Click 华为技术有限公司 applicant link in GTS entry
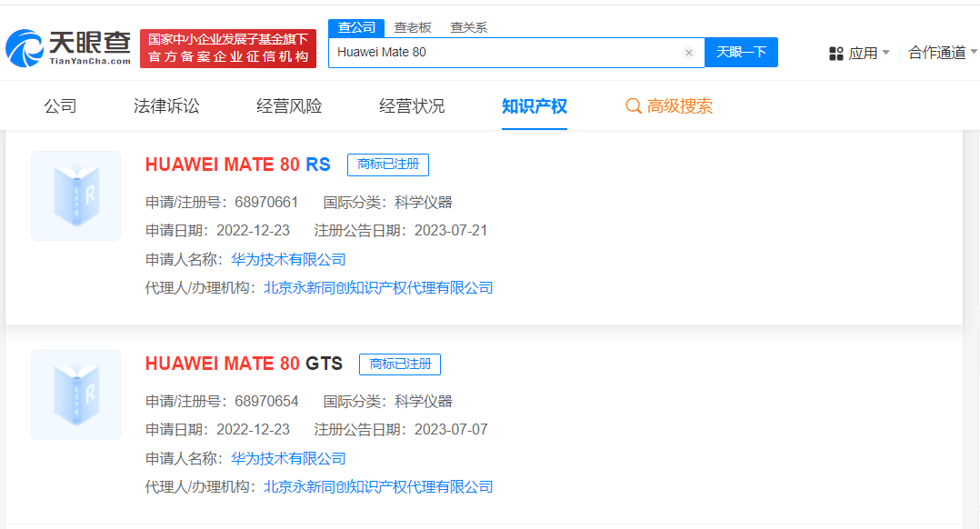980x529 pixels. pos(288,458)
